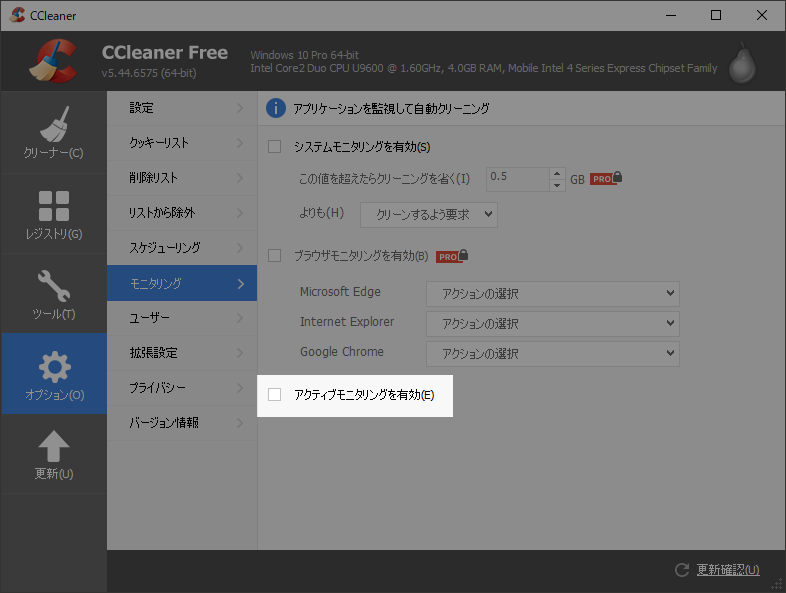This screenshot has height=593, width=786.
Task: Click the window resize grip corner
Action: point(776,584)
